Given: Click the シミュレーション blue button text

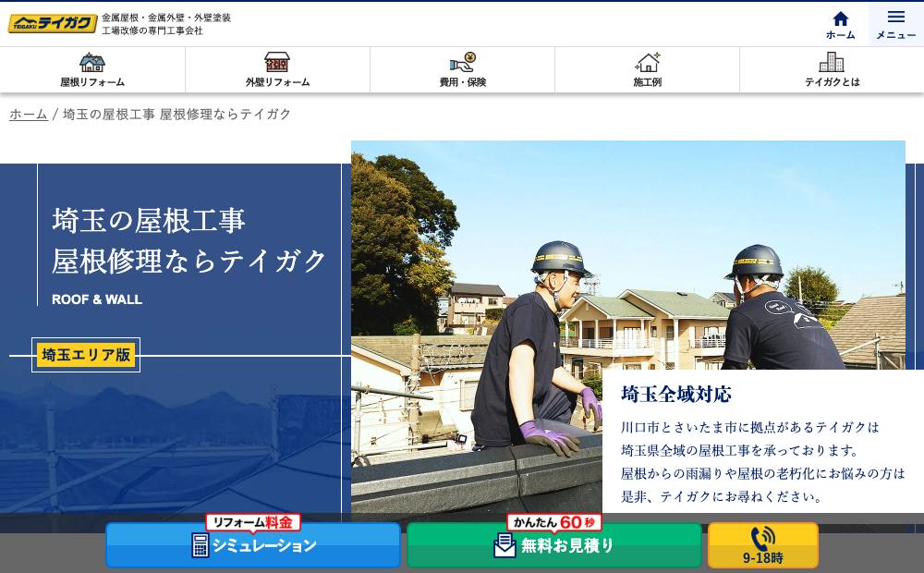Looking at the screenshot, I should 264,545.
